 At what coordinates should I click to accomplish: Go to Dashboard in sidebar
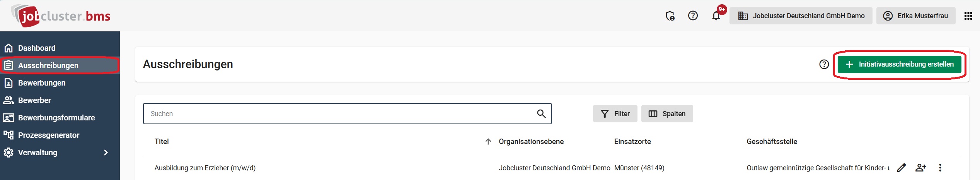coord(37,48)
